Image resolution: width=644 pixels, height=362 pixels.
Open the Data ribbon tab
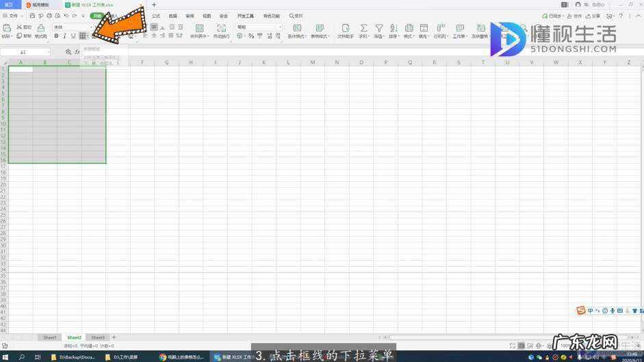coord(173,16)
